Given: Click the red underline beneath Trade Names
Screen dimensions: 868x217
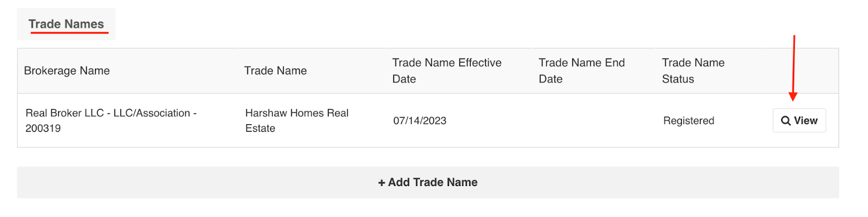Looking at the screenshot, I should pyautogui.click(x=69, y=33).
